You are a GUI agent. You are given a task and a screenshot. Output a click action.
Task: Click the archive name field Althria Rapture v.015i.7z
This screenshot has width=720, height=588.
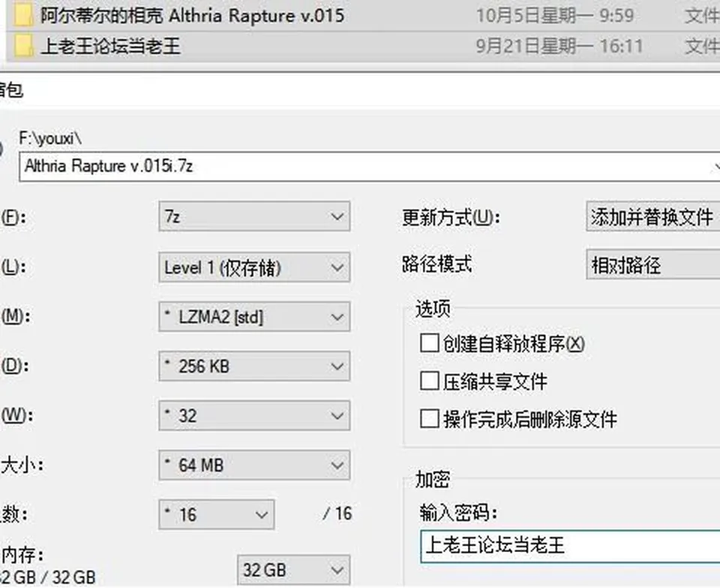(x=370, y=166)
